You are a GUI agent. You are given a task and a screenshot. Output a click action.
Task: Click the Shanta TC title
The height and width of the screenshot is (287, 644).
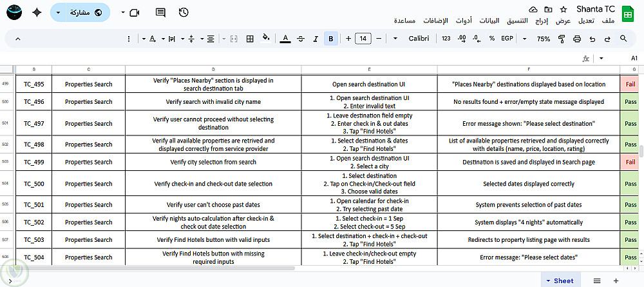595,9
